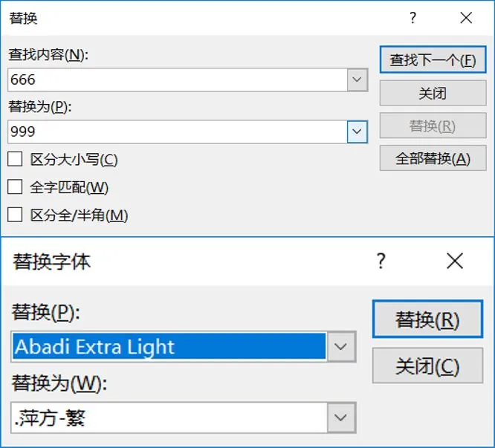Click 替换(R) button in font dialog
495x448 pixels.
click(x=427, y=320)
